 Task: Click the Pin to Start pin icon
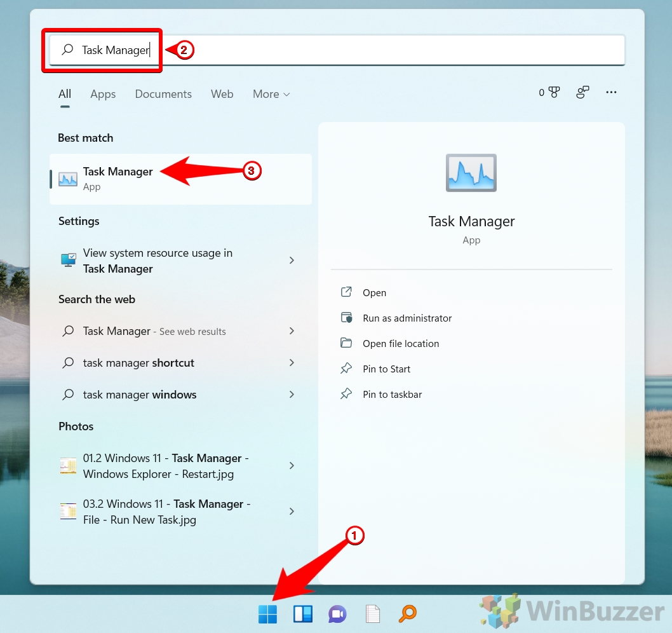(x=346, y=369)
